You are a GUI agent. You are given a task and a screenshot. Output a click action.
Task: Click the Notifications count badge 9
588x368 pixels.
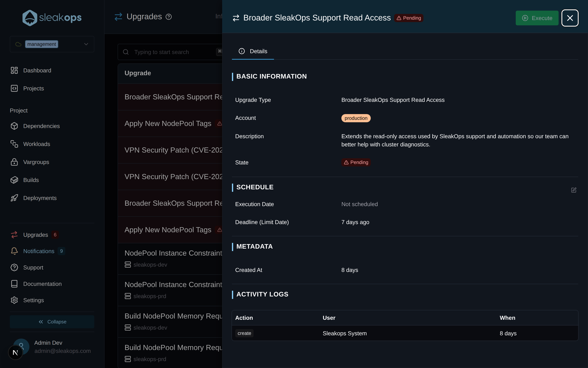pos(61,251)
